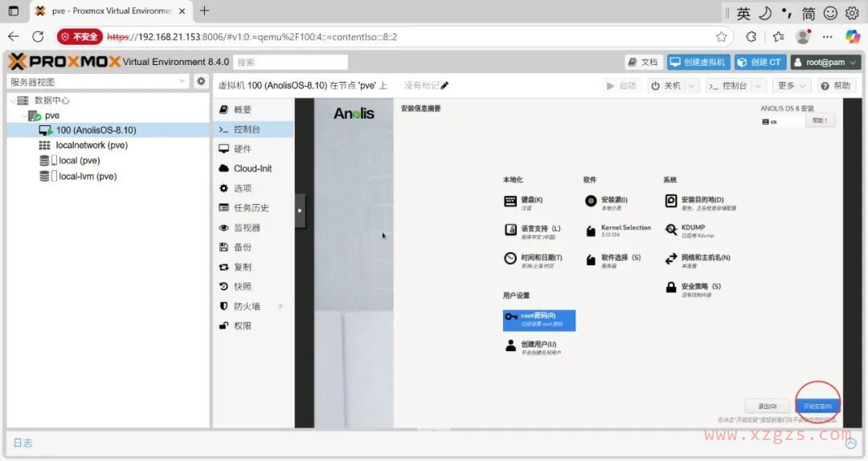Expand the 更多 (More) dropdown menu
Screen dimensions: 868x461
[x=792, y=86]
